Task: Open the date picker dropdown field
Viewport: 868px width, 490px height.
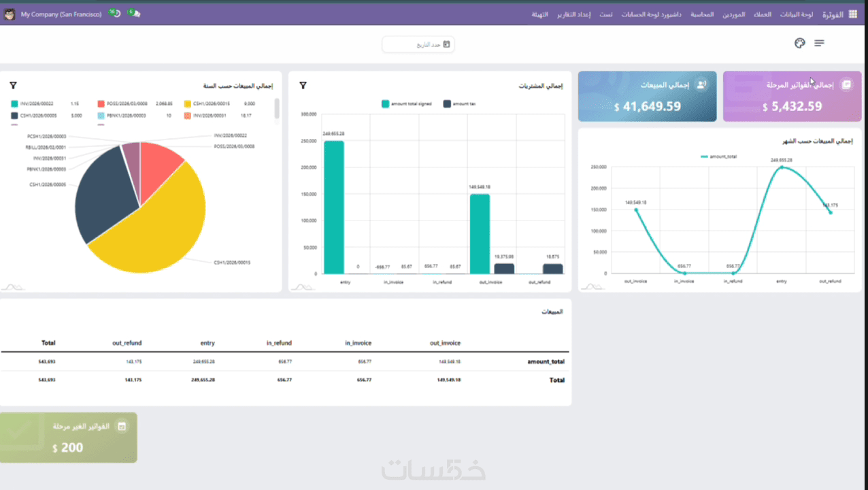Action: [418, 44]
